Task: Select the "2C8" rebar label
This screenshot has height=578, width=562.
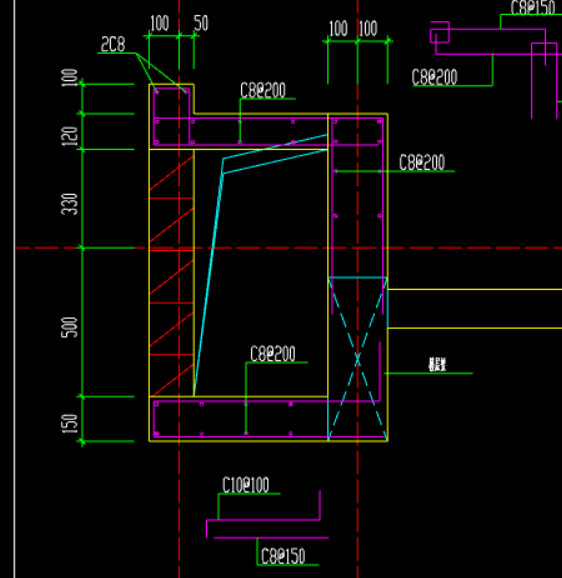Action: pyautogui.click(x=113, y=44)
